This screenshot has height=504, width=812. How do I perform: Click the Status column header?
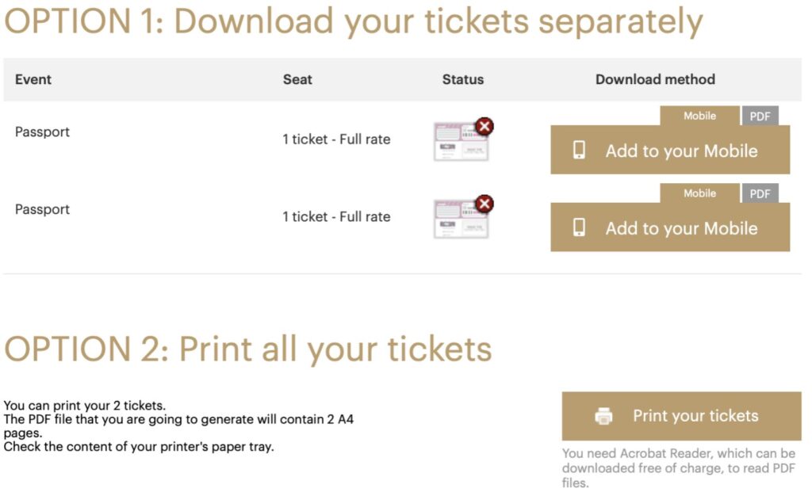click(x=462, y=79)
